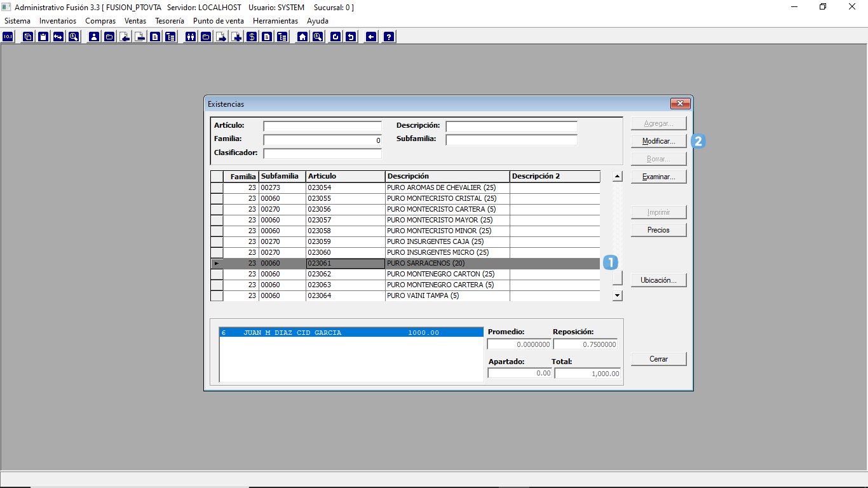Focus the Familia input field
Screen dimensions: 868x488
point(323,140)
